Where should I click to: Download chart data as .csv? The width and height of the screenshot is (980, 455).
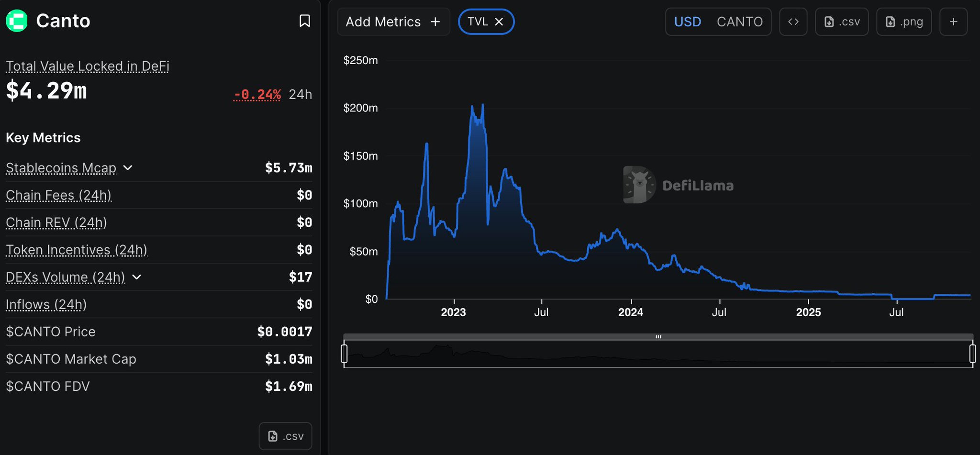coord(842,22)
